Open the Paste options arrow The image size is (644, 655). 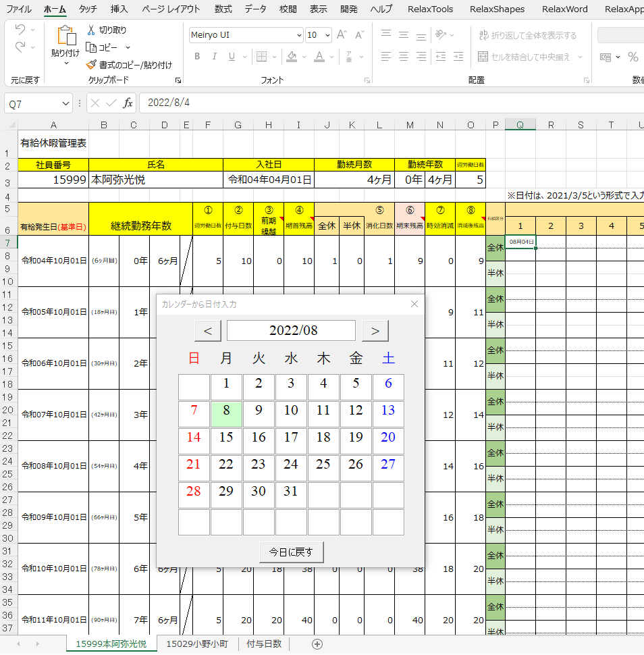pos(66,63)
